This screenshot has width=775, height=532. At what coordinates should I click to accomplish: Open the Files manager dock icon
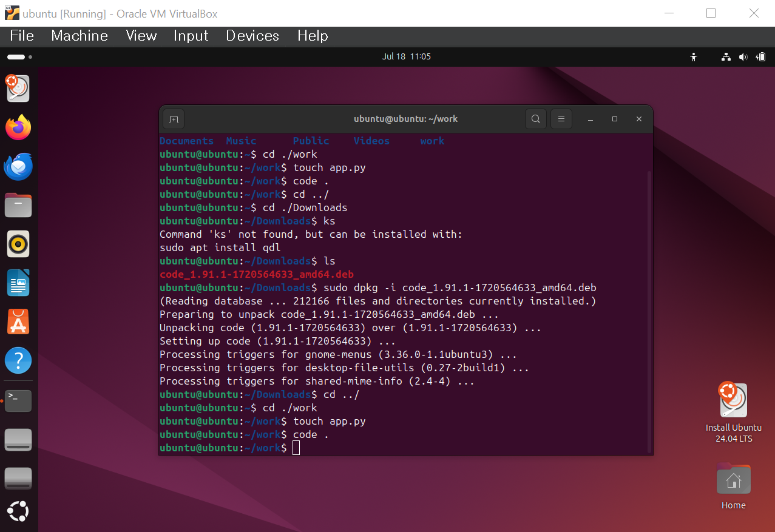(x=18, y=205)
